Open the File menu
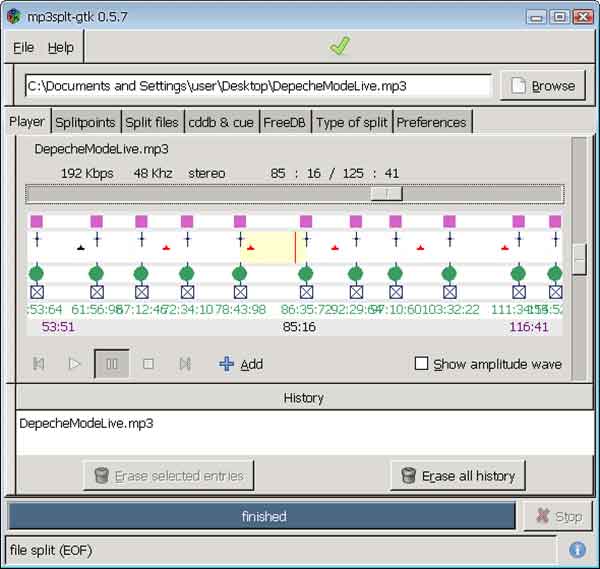The height and width of the screenshot is (569, 600). pyautogui.click(x=24, y=47)
